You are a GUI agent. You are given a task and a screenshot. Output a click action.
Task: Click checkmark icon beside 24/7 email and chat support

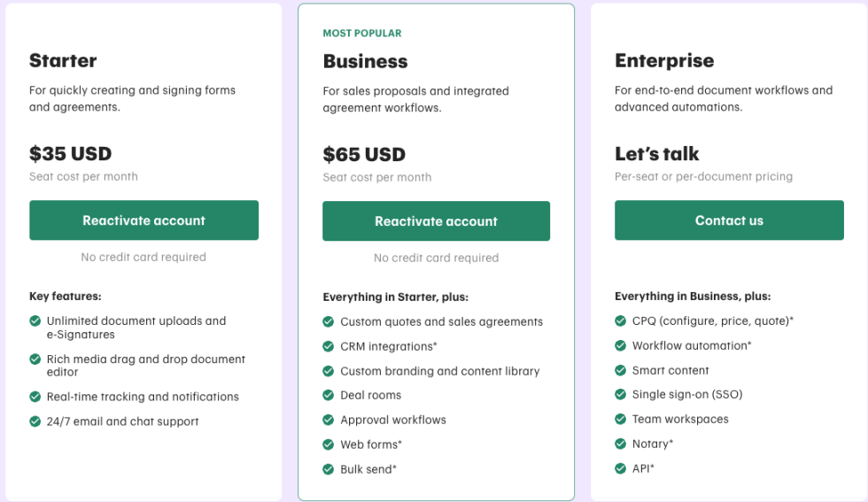[x=35, y=421]
